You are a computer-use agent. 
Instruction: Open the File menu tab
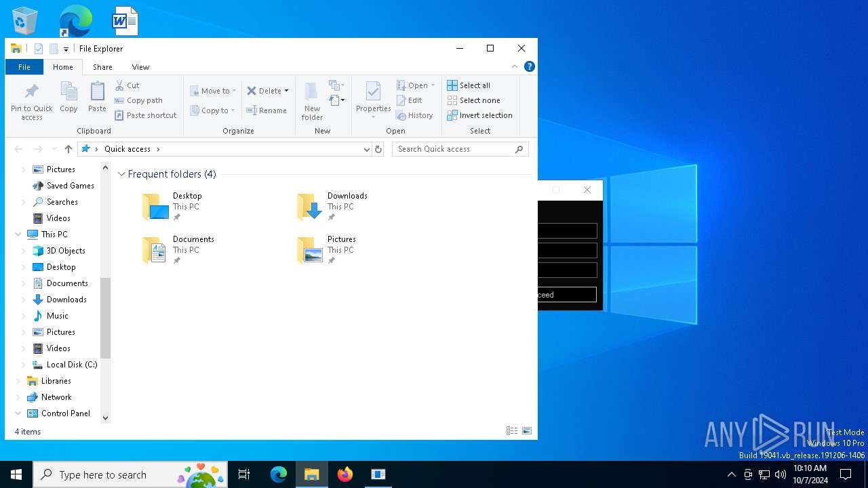[x=24, y=67]
